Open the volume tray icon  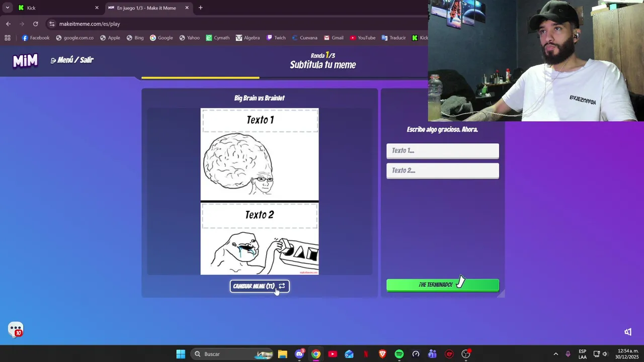tap(605, 354)
